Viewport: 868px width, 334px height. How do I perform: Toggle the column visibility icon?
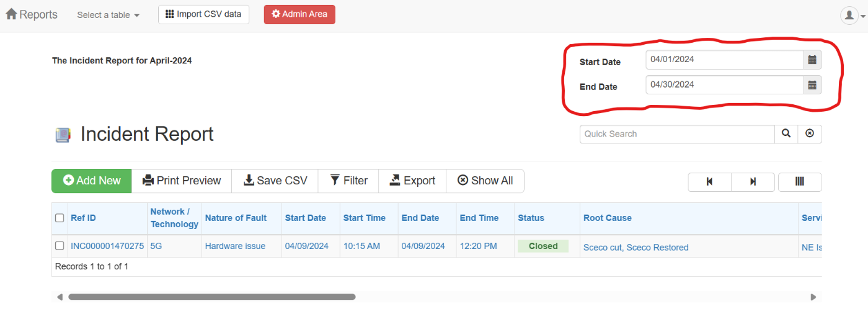point(800,182)
